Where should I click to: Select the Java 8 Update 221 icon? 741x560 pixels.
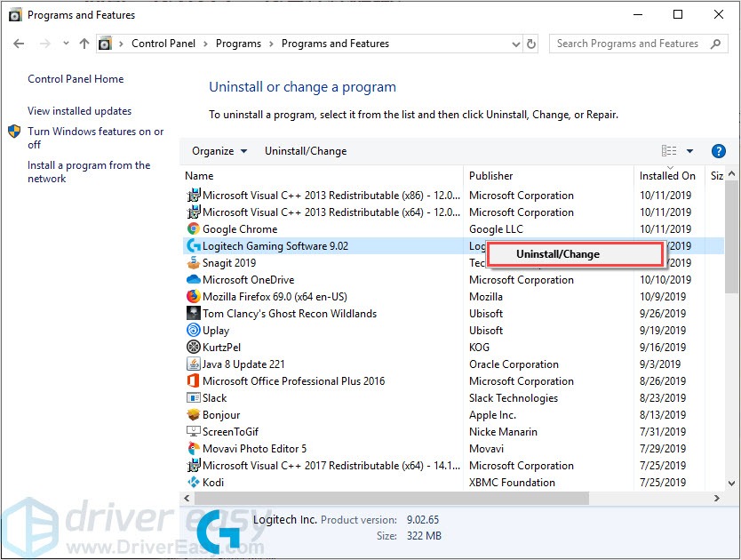pos(194,364)
